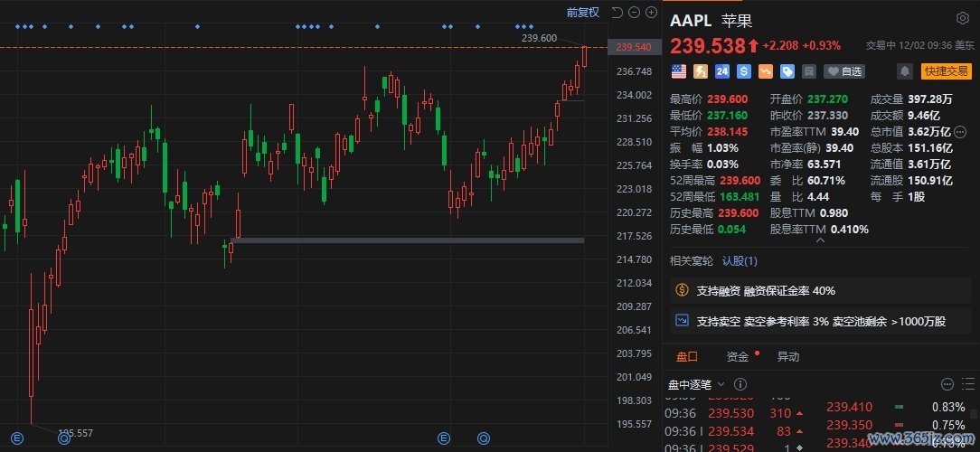Screen dimensions: 980x452
Task: Click the 总市值 3.62万亿 value
Action: point(930,131)
